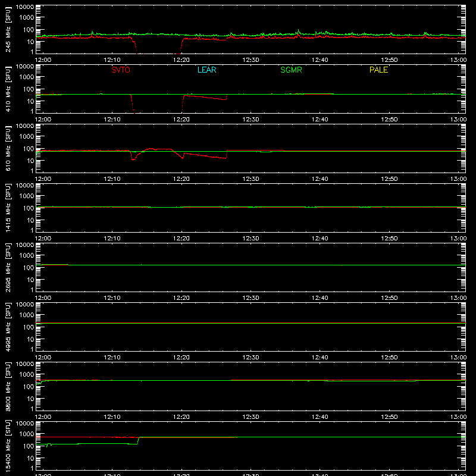Image resolution: width=476 pixels, height=476 pixels.
Task: Click the green SGMR station label
Action: (x=291, y=70)
